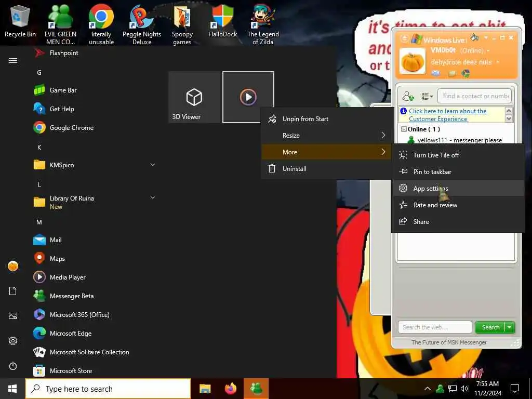
Task: Open the Messenger status dropdown arrow
Action: click(488, 50)
